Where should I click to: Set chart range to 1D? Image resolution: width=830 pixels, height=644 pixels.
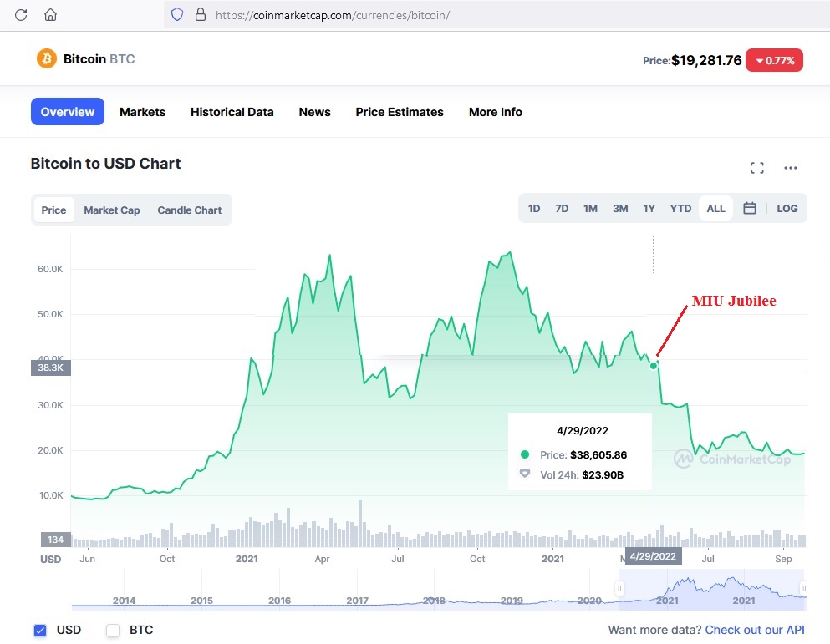coord(534,209)
